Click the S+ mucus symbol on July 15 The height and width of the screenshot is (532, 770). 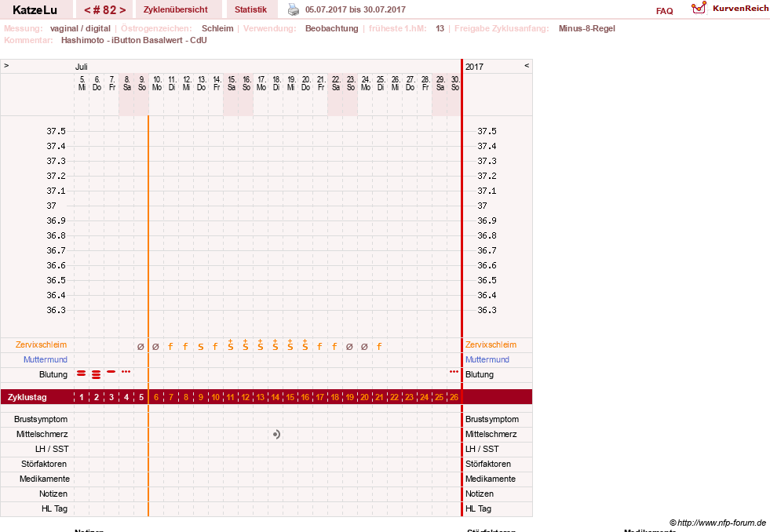tap(230, 345)
